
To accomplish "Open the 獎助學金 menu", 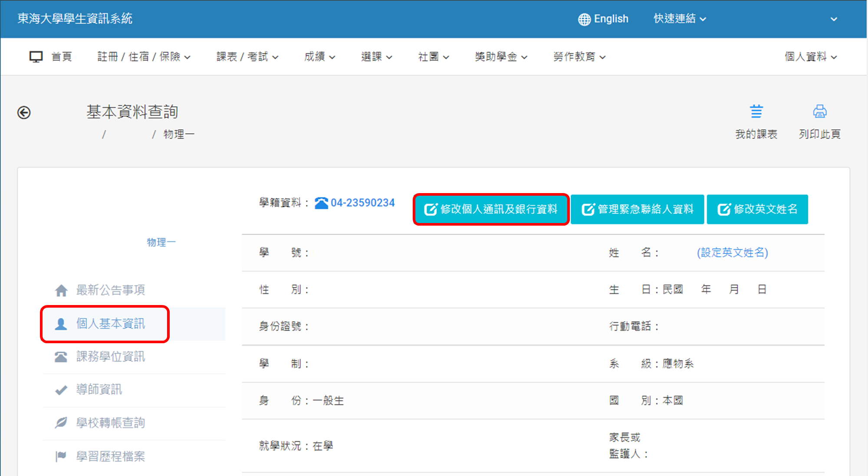I will click(501, 57).
